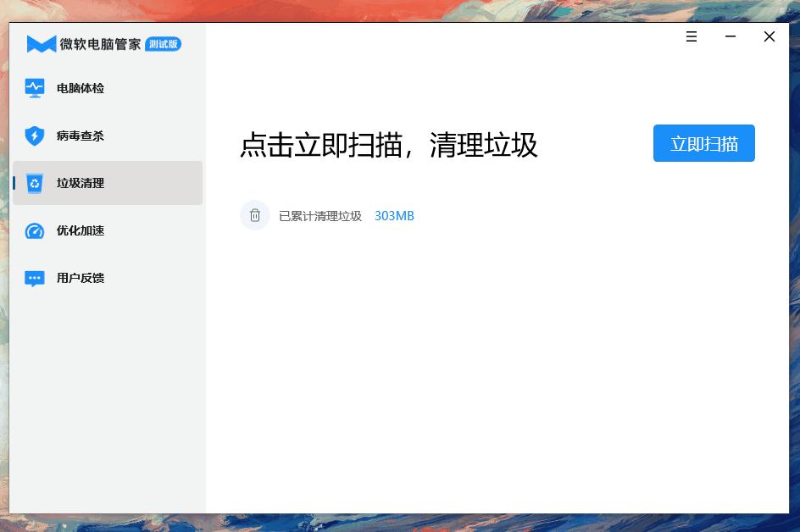This screenshot has width=800, height=532.
Task: Click the 303MB cleaned amount link
Action: [x=394, y=216]
